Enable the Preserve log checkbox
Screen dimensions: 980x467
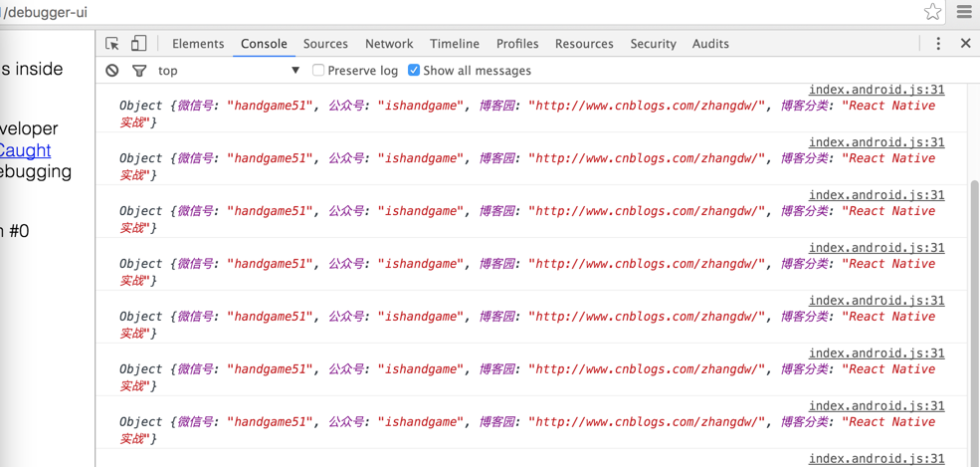tap(318, 70)
